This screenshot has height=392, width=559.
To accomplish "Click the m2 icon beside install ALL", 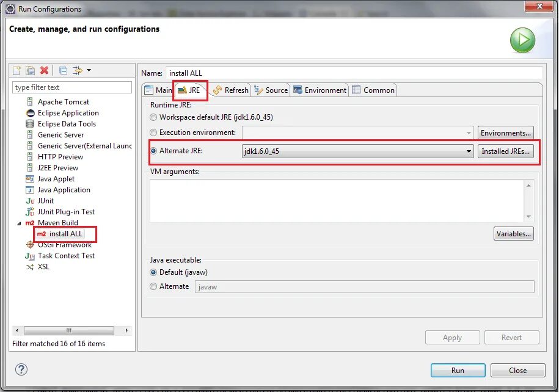I will (42, 234).
